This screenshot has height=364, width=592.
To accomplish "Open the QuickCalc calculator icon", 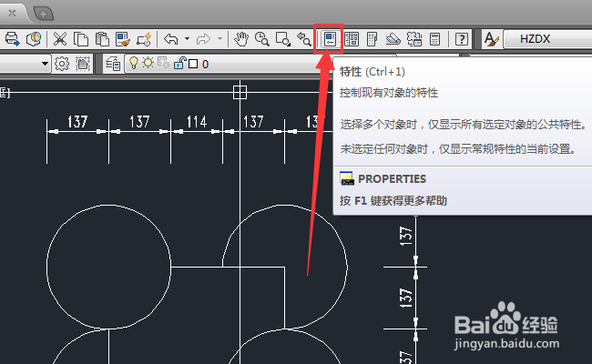I will coord(435,39).
